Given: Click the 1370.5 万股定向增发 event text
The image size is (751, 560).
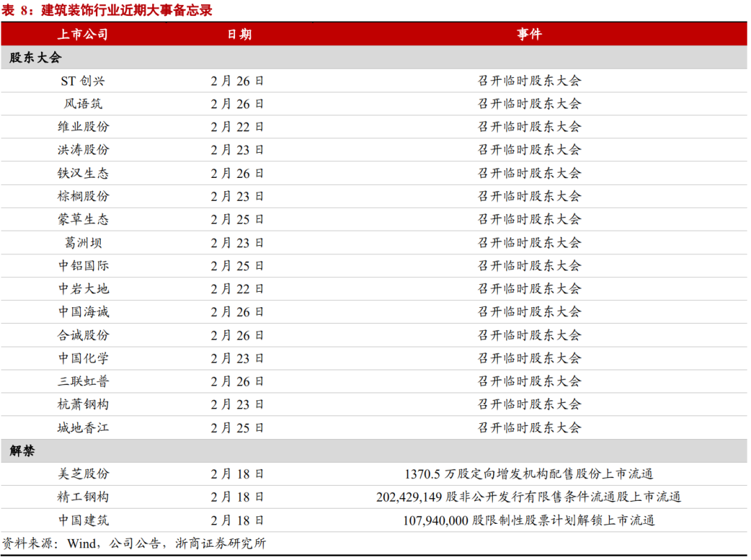Looking at the screenshot, I should [528, 474].
